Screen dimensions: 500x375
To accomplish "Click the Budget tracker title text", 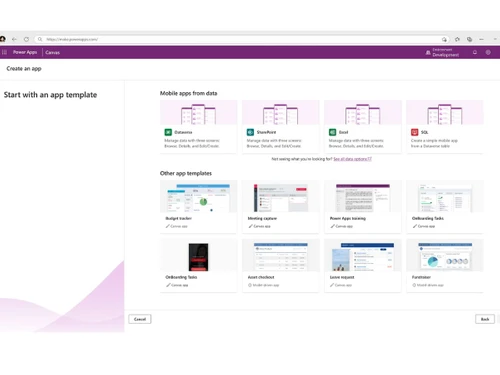I will click(179, 218).
